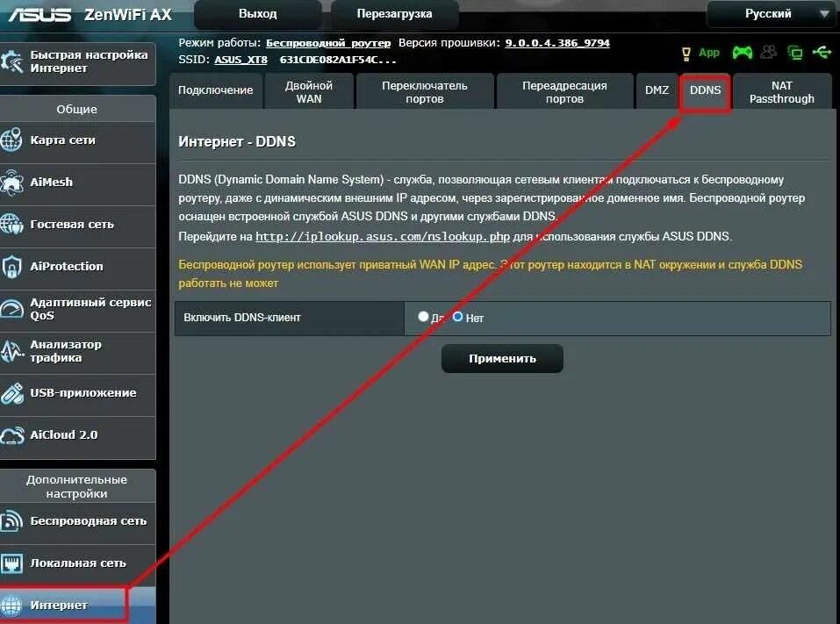
Task: Switch to the Двойной WAN tab
Action: click(309, 91)
